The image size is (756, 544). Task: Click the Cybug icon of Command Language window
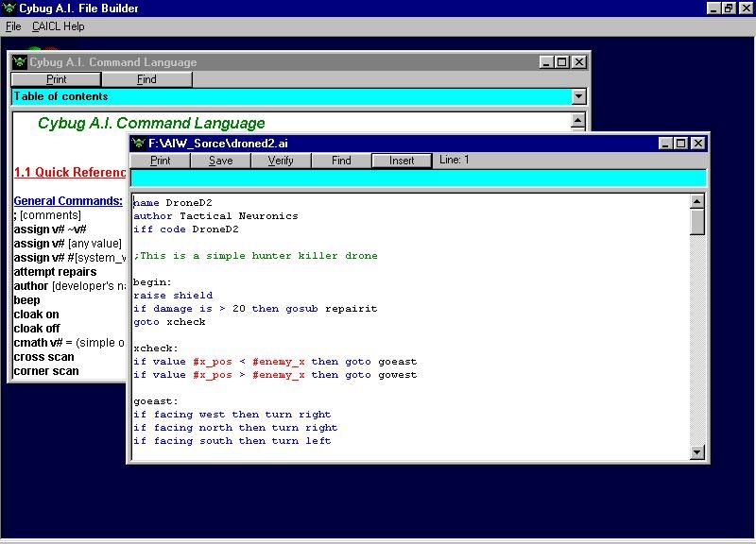(x=20, y=62)
